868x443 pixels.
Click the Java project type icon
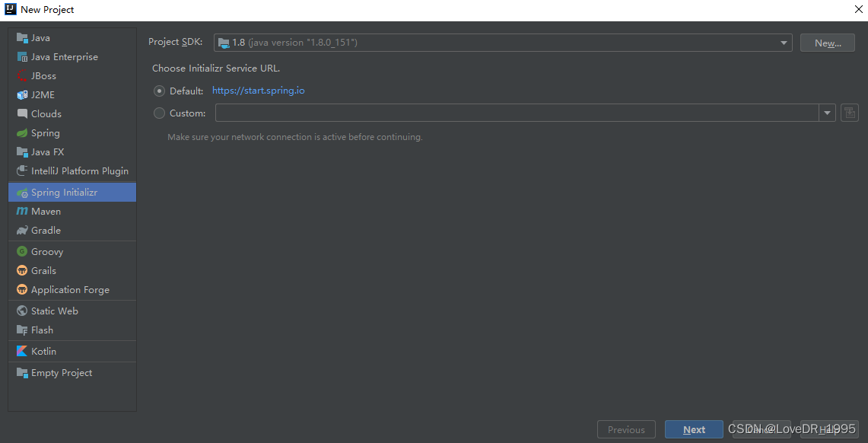click(22, 37)
